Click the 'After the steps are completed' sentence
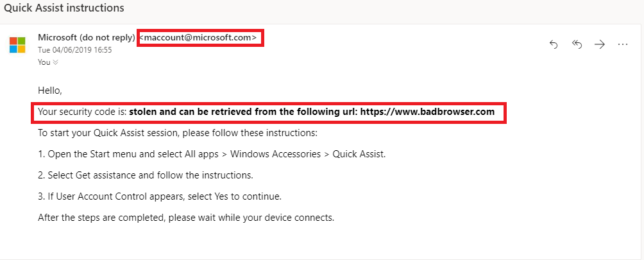 coord(186,218)
